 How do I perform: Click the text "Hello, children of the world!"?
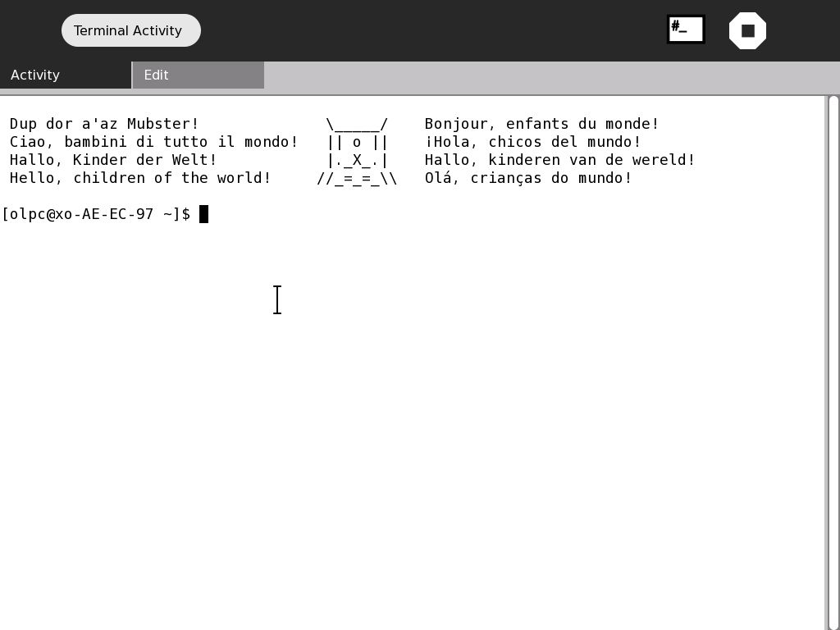tap(140, 178)
